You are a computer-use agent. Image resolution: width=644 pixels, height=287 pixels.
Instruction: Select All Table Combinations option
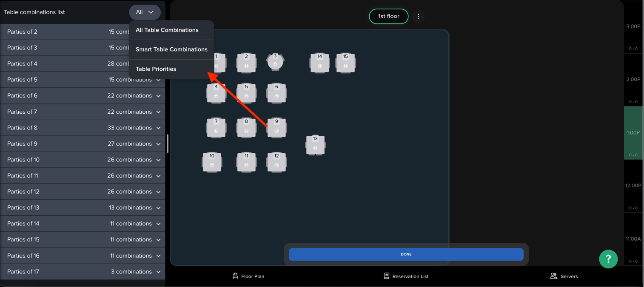pos(167,30)
